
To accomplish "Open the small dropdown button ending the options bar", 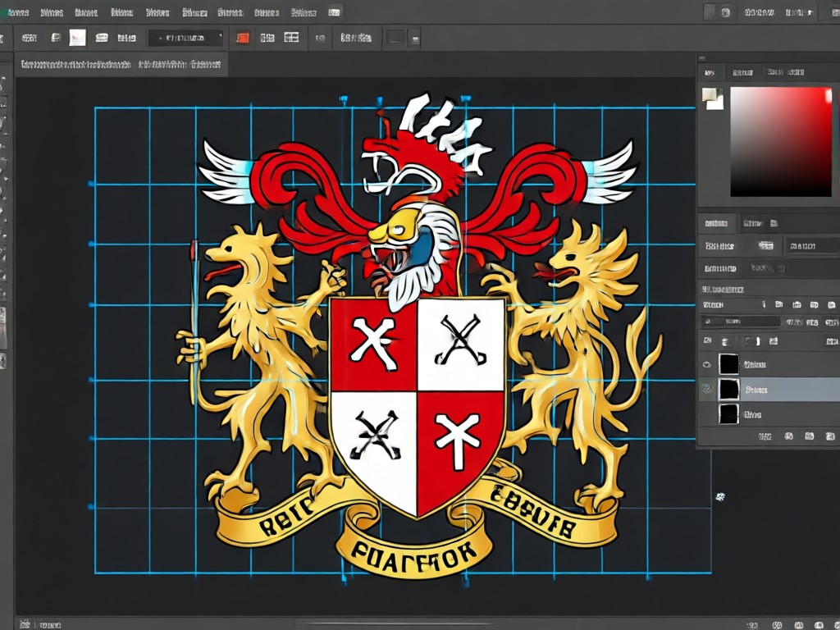I will (414, 39).
